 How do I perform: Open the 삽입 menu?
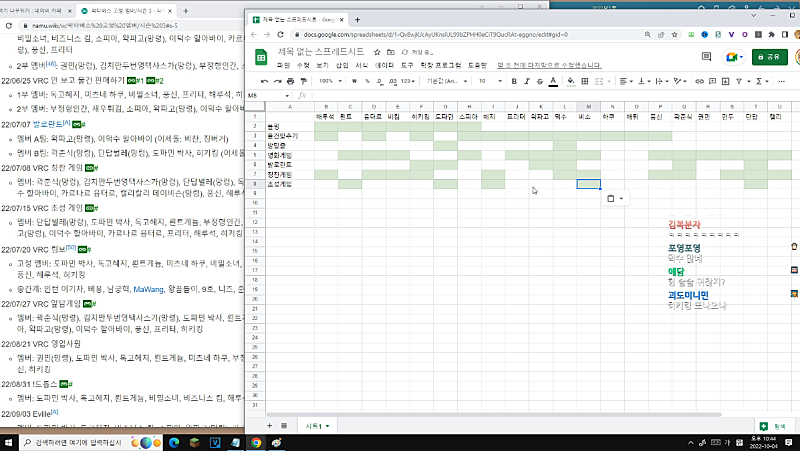pyautogui.click(x=342, y=65)
